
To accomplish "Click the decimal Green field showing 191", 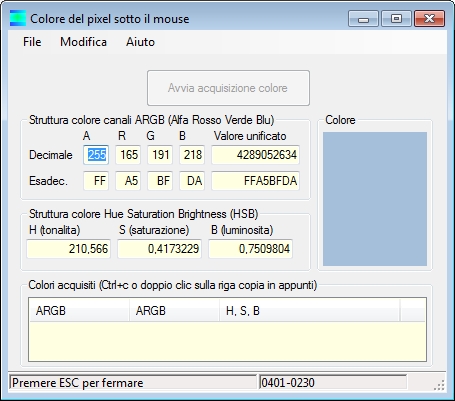I will (160, 155).
